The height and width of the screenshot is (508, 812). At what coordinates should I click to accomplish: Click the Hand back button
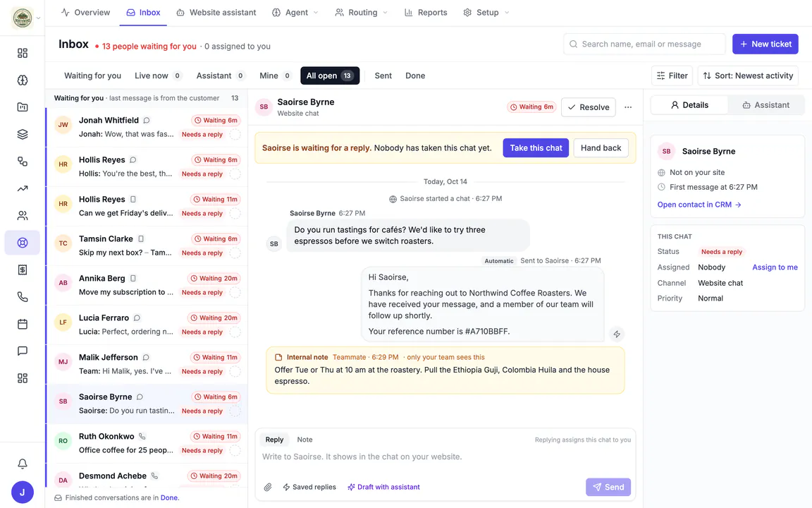[x=601, y=147]
